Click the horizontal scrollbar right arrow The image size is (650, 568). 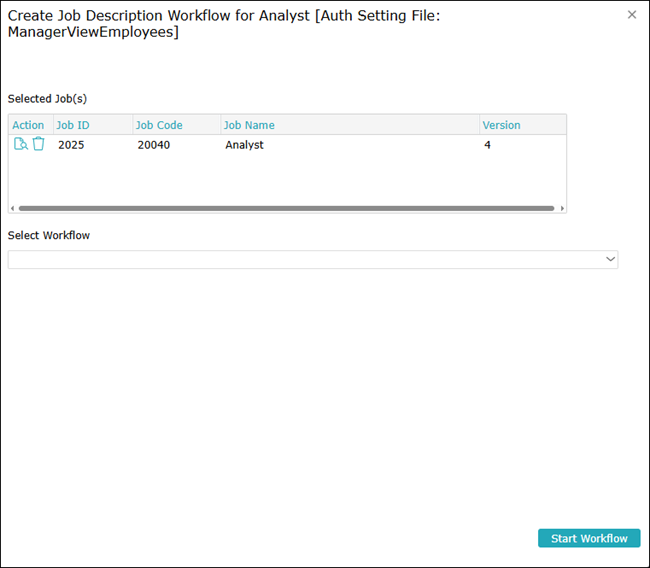pyautogui.click(x=562, y=208)
